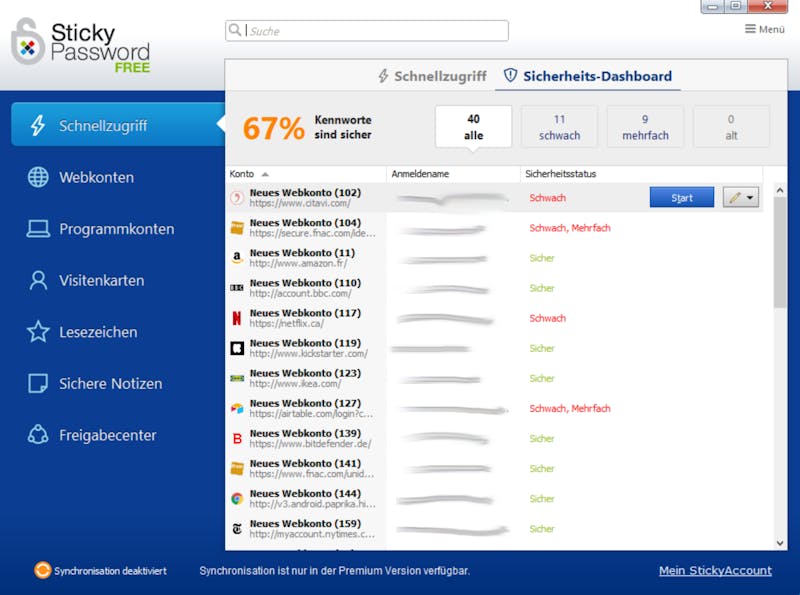This screenshot has width=800, height=595.
Task: Click the shield icon of Sicherheits-Dashboard tab
Action: point(510,76)
